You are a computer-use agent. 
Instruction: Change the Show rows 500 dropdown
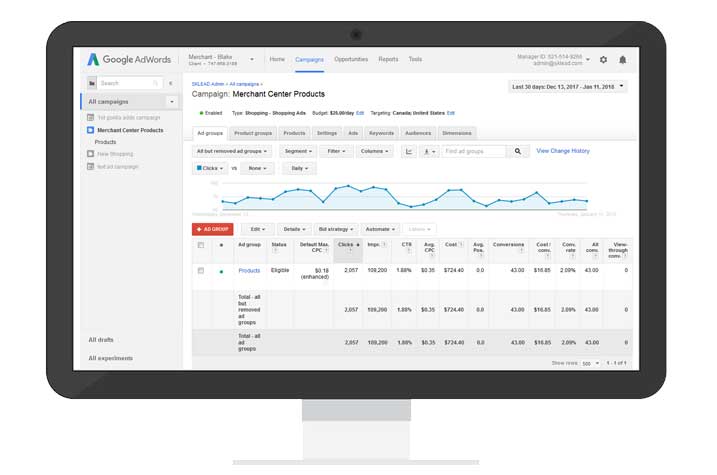pos(590,363)
